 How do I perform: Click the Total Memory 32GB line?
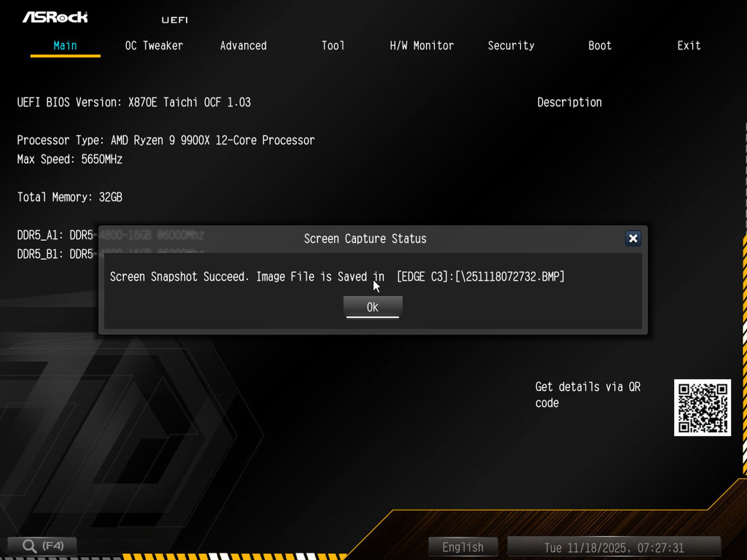coord(69,197)
